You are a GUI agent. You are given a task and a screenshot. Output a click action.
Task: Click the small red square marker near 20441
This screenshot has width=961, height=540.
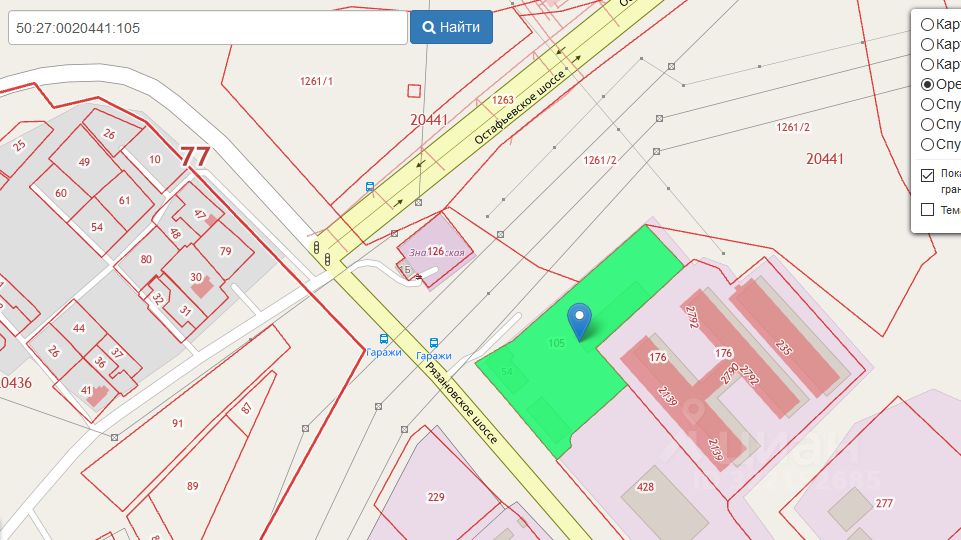tap(414, 91)
